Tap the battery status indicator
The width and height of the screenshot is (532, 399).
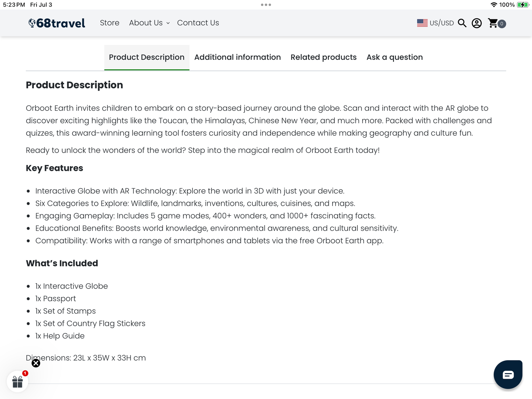(523, 5)
